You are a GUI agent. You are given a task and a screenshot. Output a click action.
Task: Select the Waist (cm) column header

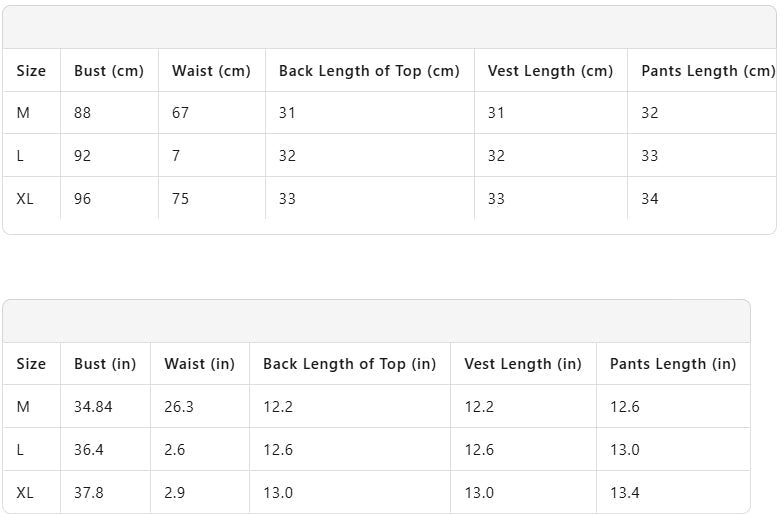211,71
